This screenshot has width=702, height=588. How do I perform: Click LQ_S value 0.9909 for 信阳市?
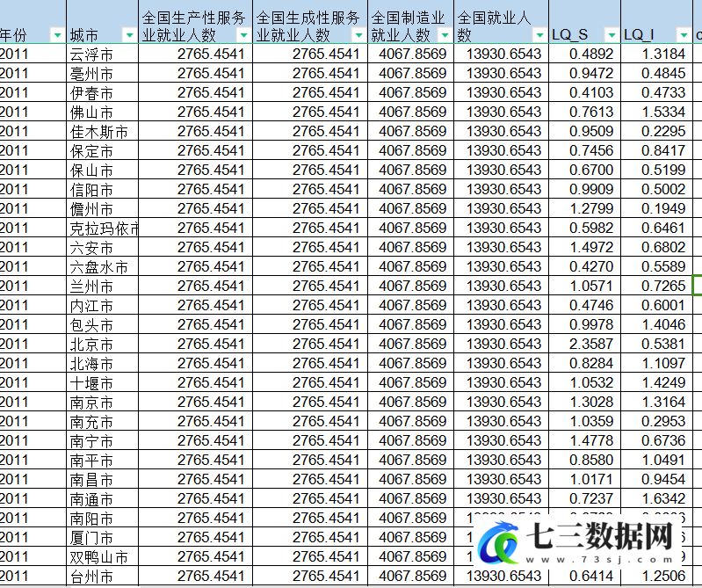coord(591,189)
